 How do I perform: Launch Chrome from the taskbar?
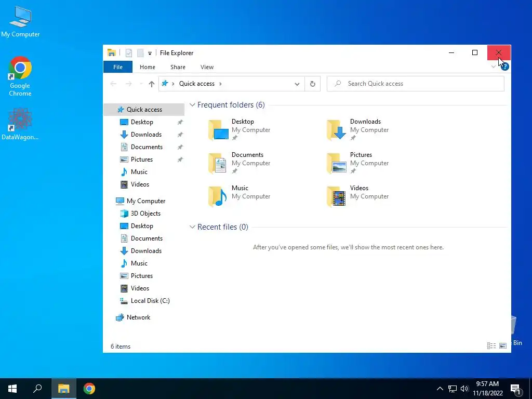[89, 389]
